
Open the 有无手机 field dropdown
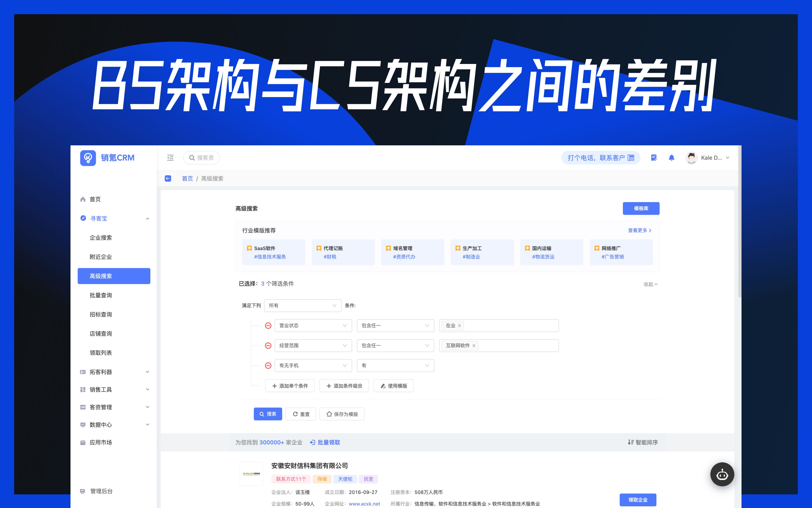tap(313, 365)
